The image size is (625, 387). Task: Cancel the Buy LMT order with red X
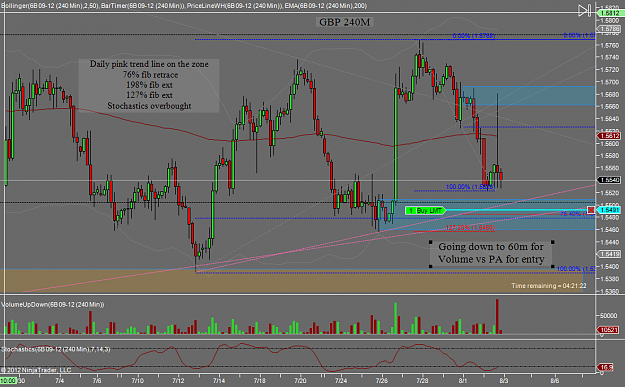pyautogui.click(x=591, y=210)
